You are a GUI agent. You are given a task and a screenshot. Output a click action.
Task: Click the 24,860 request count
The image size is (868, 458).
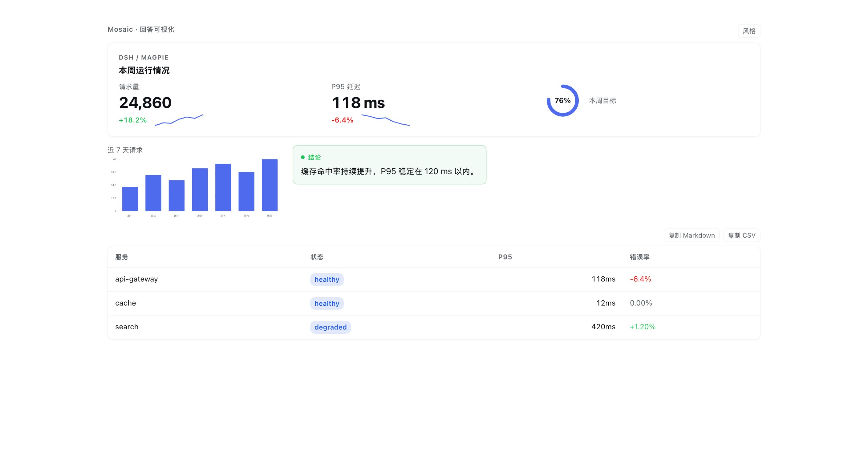(145, 103)
